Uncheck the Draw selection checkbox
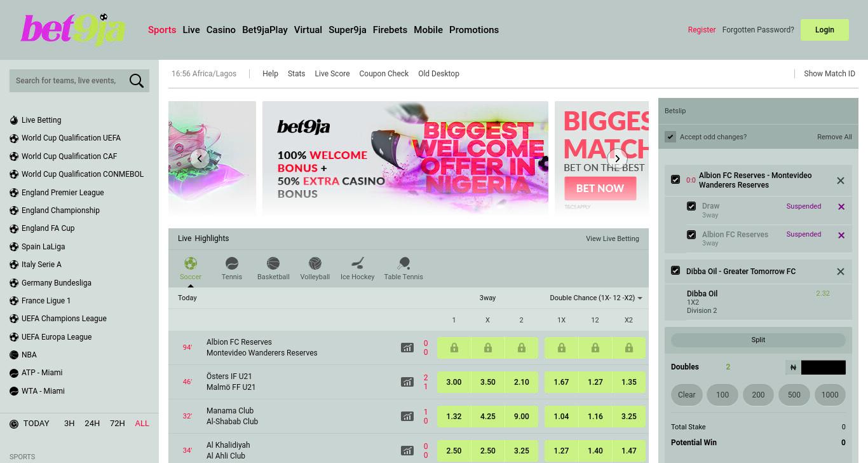Screen dimensions: 868x463 (x=691, y=206)
